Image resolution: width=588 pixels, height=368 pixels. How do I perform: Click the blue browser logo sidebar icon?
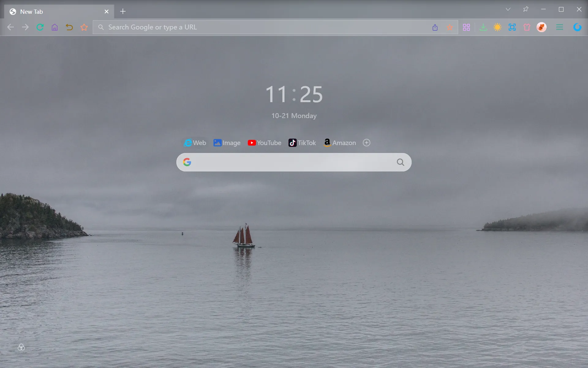578,27
